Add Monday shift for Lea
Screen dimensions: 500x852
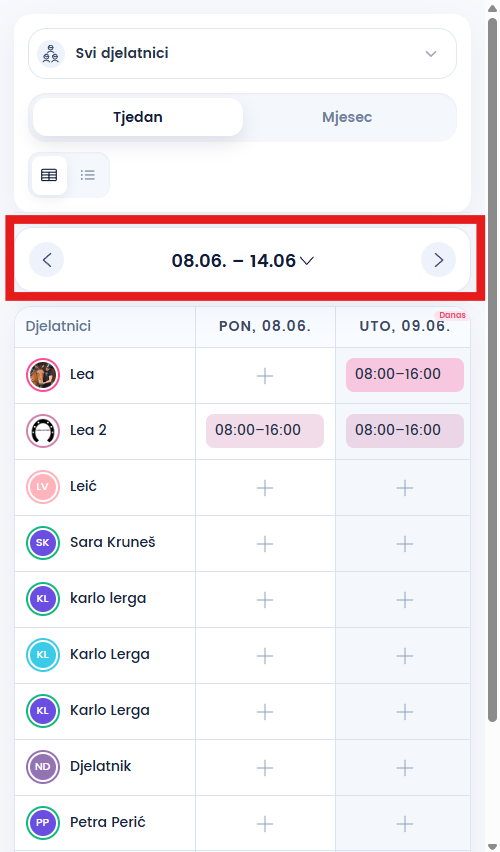coord(265,375)
